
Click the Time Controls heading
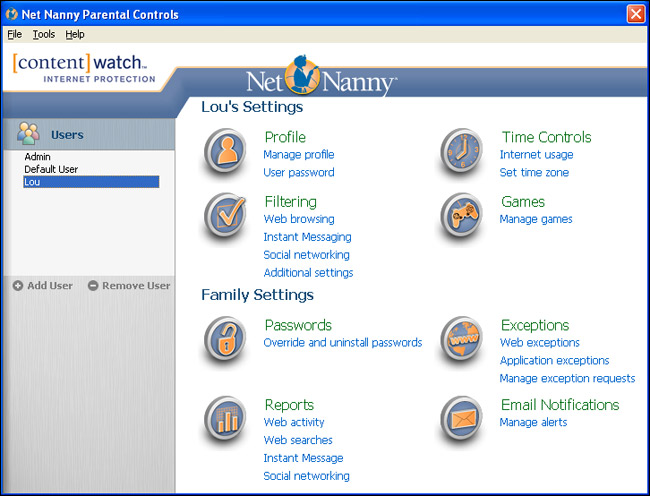[x=546, y=137]
